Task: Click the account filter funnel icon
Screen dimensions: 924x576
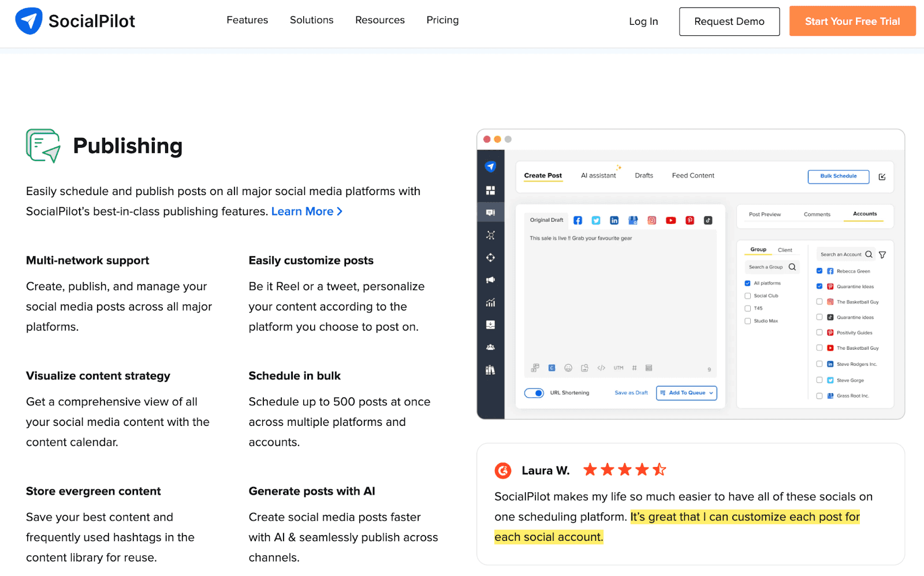Action: [882, 255]
